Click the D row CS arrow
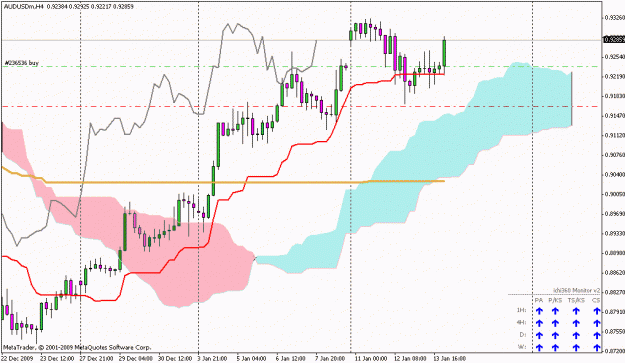Image resolution: width=625 pixels, height=363 pixels. pos(596,335)
